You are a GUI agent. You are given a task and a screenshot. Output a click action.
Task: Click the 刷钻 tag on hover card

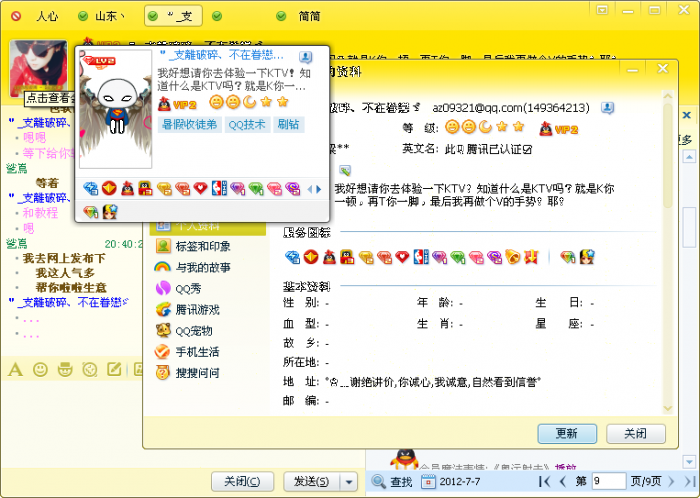click(288, 124)
